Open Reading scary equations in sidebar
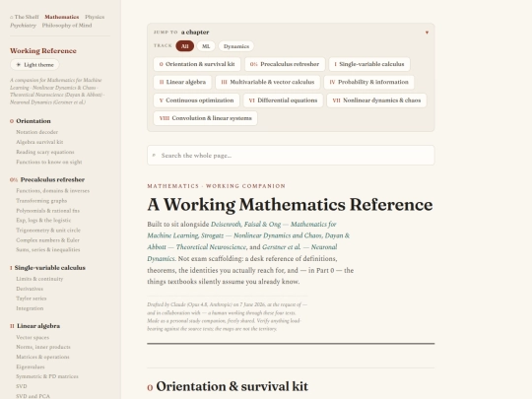This screenshot has width=532, height=399. coord(45,152)
